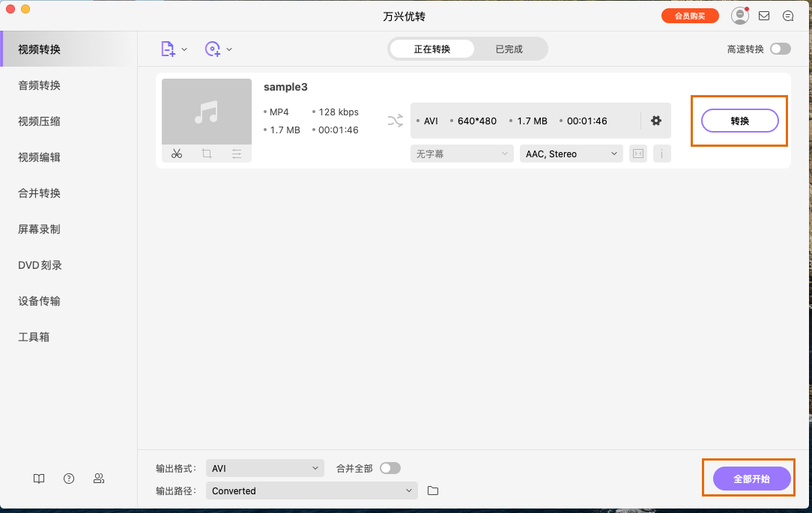Image resolution: width=812 pixels, height=513 pixels.
Task: Click the user guide book icon
Action: click(38, 479)
